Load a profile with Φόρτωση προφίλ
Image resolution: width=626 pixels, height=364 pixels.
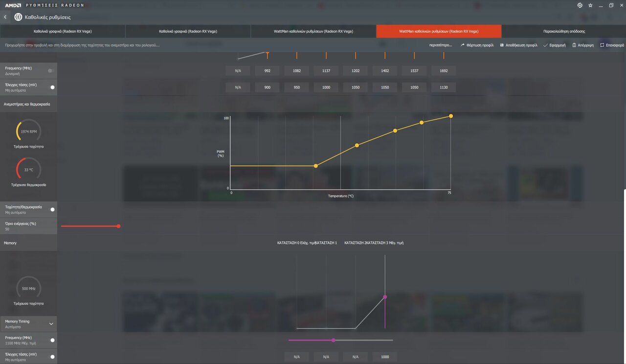[477, 45]
